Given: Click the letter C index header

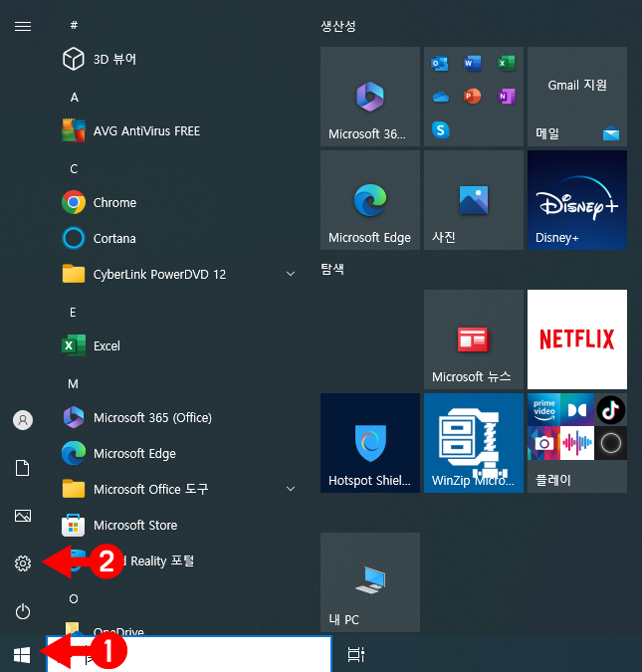Looking at the screenshot, I should 74,169.
